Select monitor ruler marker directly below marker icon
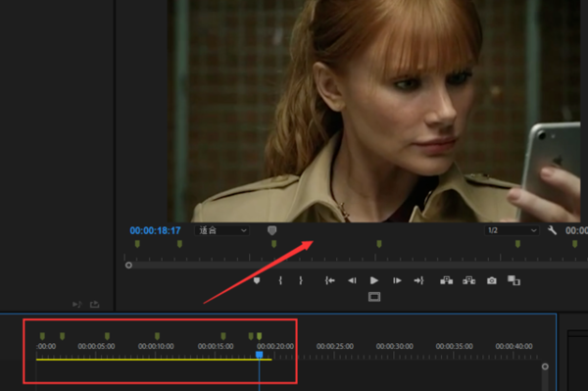Image resolution: width=588 pixels, height=391 pixels. pos(273,244)
